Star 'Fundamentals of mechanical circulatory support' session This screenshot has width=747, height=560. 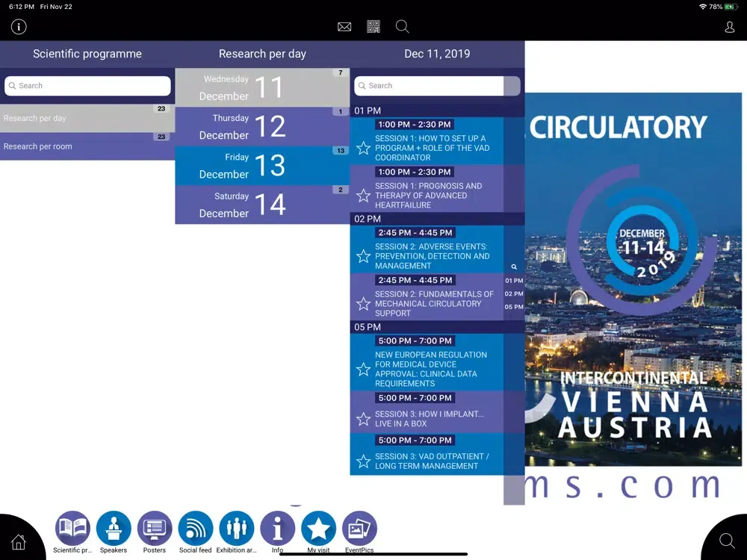(x=364, y=304)
